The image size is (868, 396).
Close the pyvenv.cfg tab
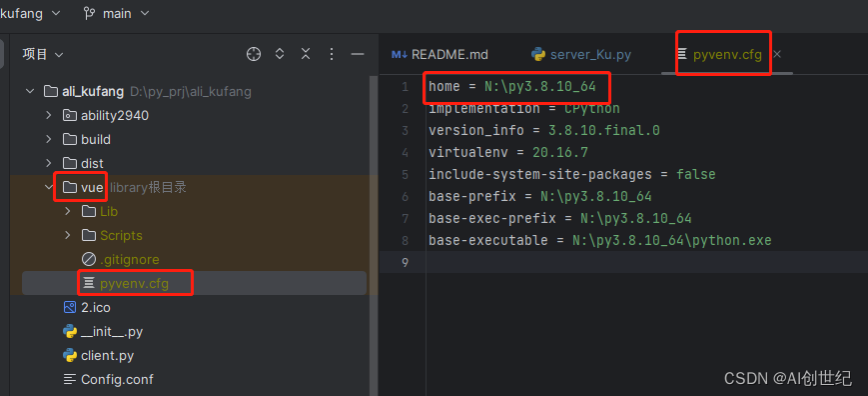(777, 54)
